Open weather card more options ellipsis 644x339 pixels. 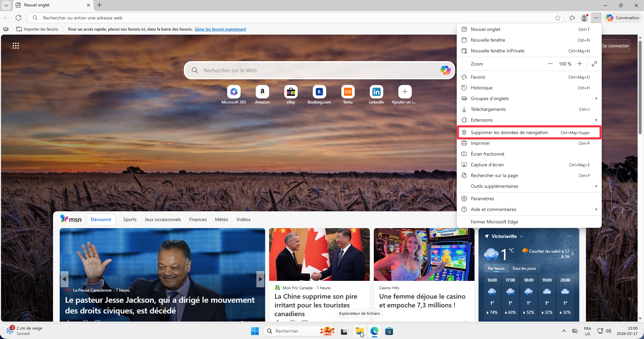569,236
